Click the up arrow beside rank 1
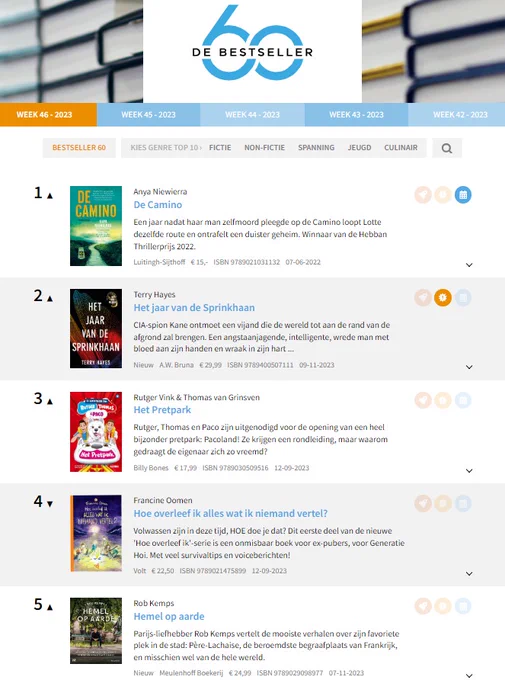505x680 pixels. [x=50, y=196]
